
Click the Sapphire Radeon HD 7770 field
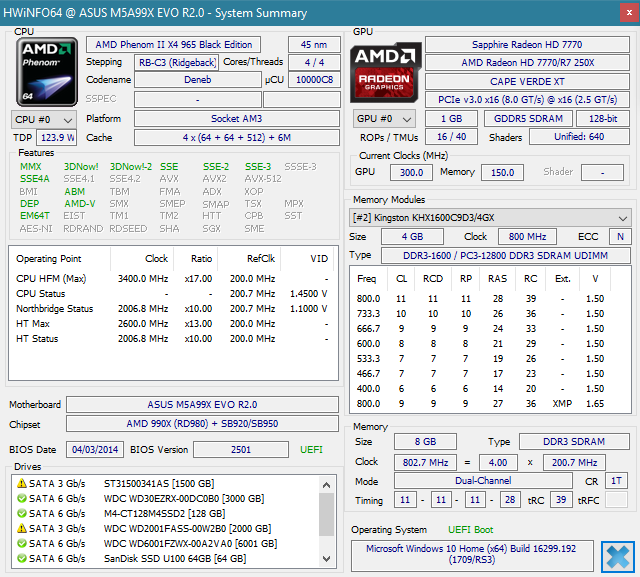[x=527, y=44]
